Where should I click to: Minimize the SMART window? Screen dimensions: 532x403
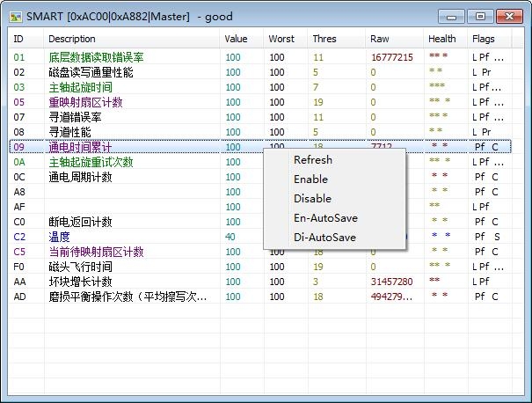click(451, 17)
